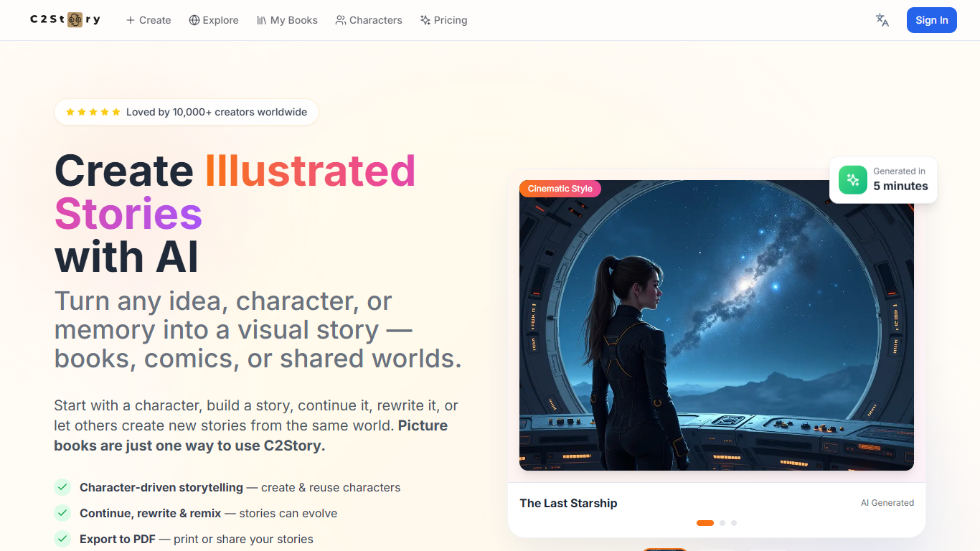Click the green AI sparkle icon
The width and height of the screenshot is (980, 551).
click(x=852, y=179)
